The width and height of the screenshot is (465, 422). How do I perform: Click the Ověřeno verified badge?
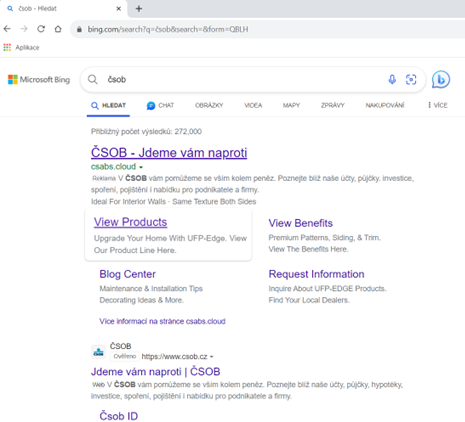(125, 357)
